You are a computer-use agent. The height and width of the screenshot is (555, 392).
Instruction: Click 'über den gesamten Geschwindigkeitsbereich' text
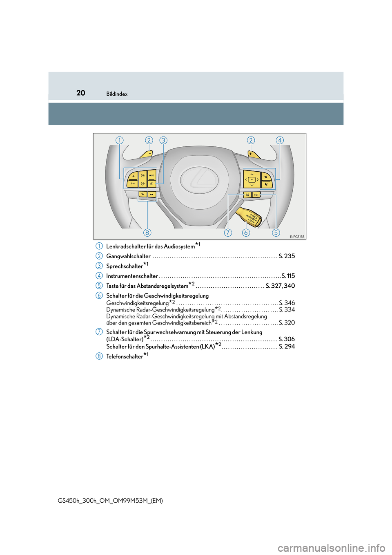tap(159, 323)
